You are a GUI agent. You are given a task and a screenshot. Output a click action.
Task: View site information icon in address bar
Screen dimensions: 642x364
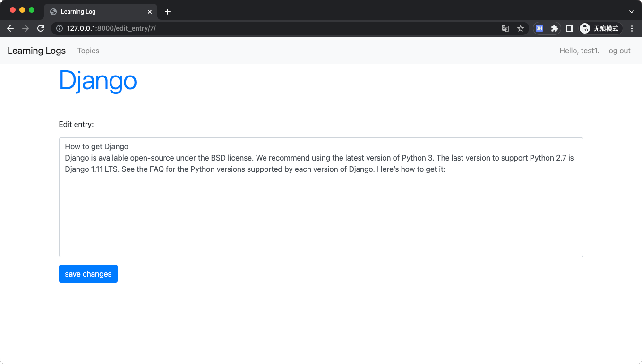click(60, 28)
